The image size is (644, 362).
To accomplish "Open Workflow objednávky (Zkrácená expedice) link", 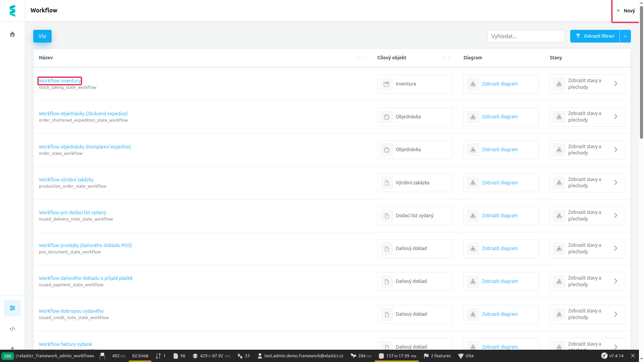I will tap(83, 114).
